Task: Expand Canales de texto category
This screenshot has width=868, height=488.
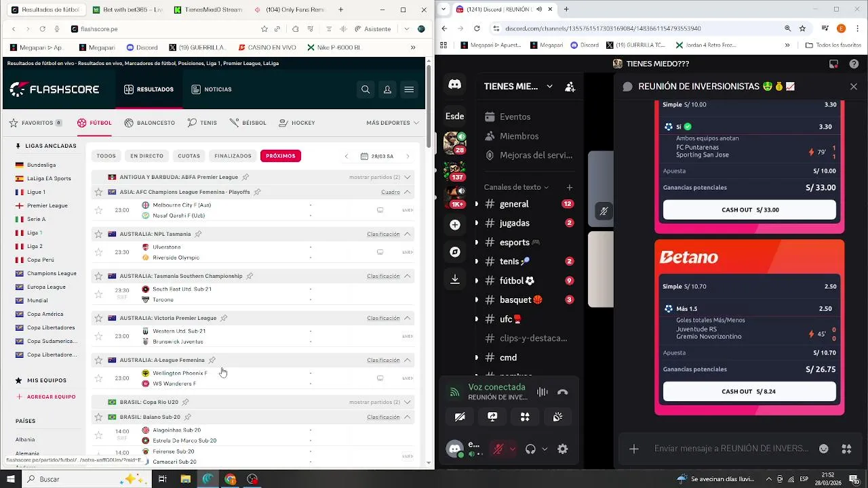Action: click(x=517, y=187)
